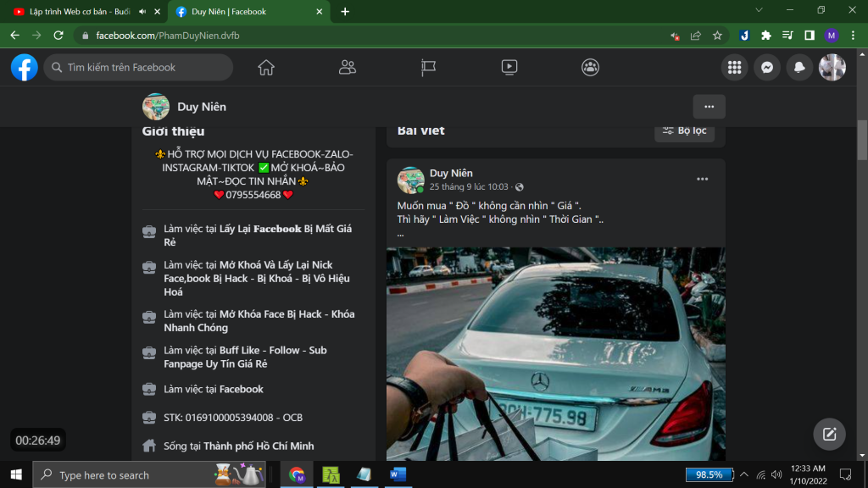This screenshot has height=488, width=868.
Task: Open post options three-dot menu
Action: (x=702, y=180)
